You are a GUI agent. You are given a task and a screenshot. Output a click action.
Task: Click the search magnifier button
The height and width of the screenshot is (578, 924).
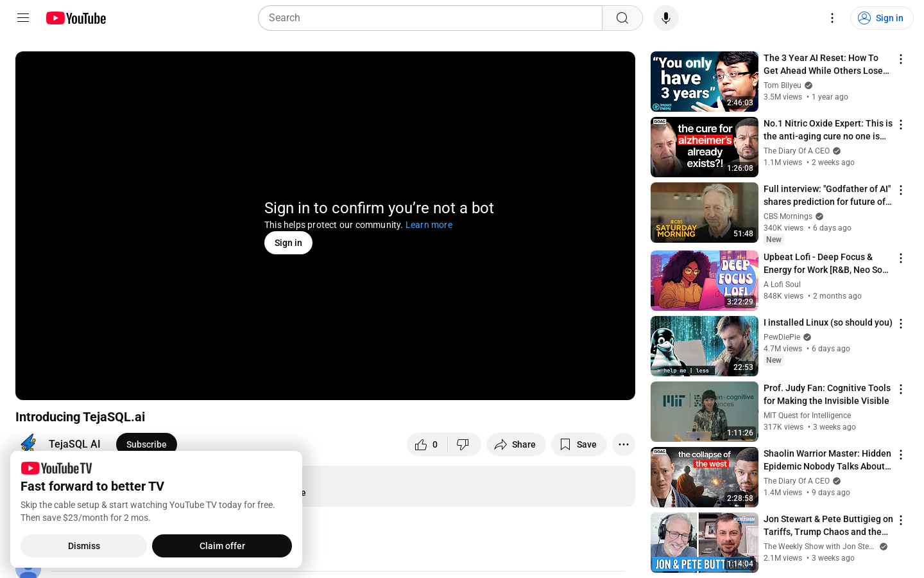point(622,18)
